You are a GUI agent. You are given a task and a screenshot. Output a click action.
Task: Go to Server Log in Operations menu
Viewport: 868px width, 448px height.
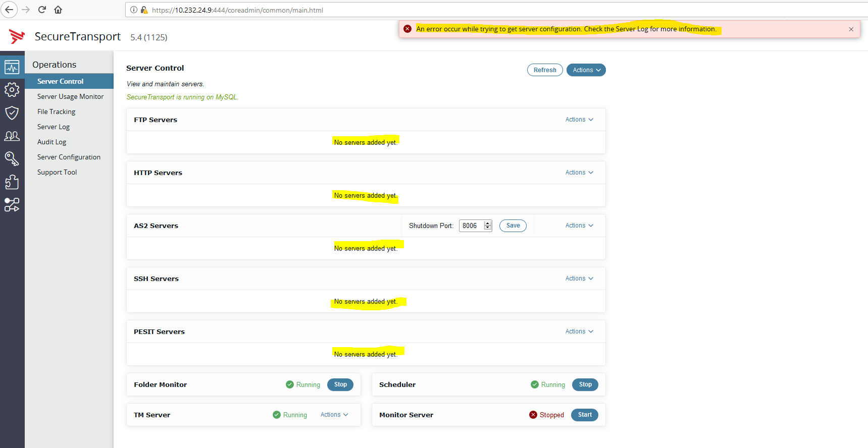point(54,127)
